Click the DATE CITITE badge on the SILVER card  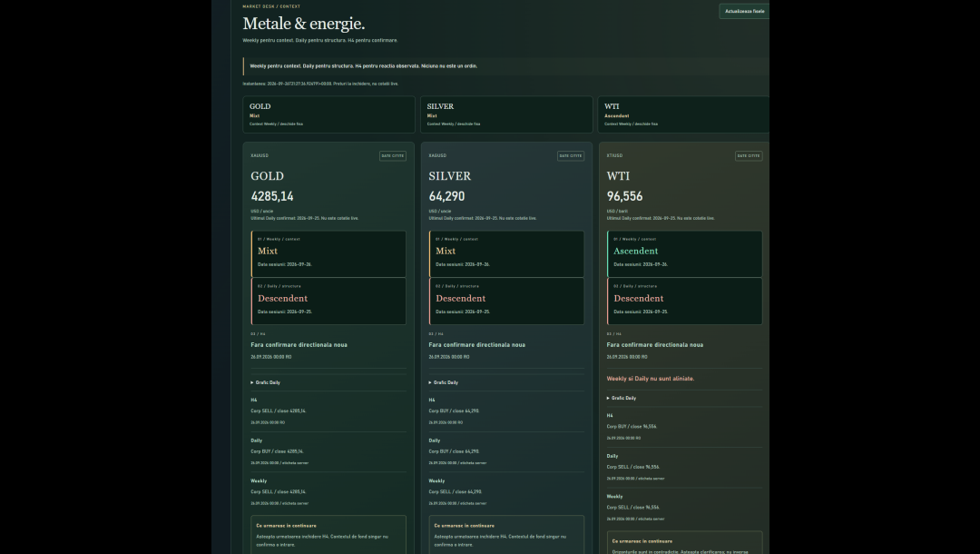(x=571, y=155)
